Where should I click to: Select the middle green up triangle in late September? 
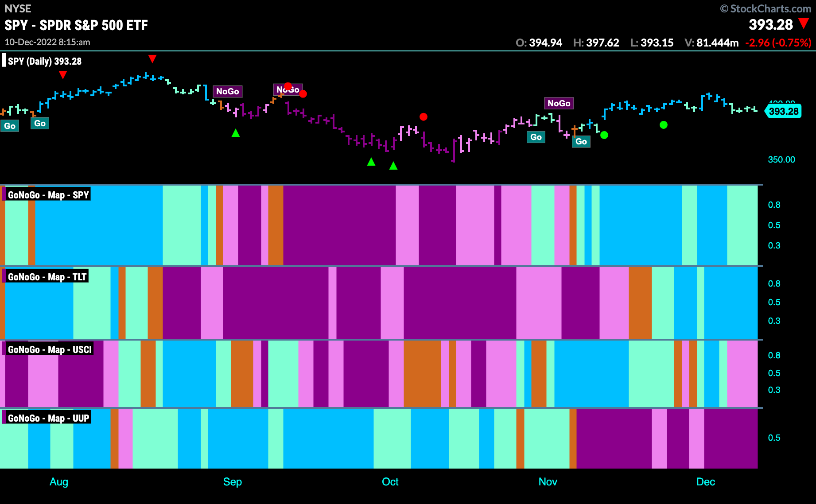coord(371,162)
